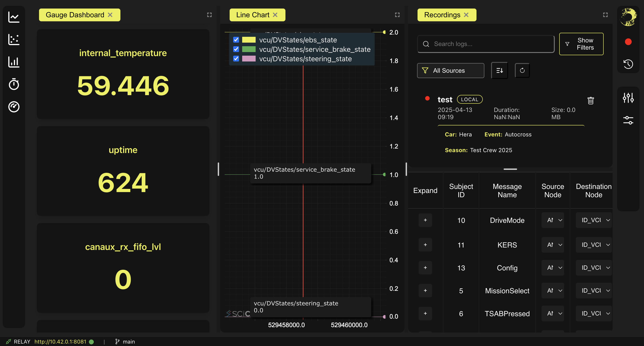Expand the MissionSelect row
644x346 pixels.
(x=425, y=290)
